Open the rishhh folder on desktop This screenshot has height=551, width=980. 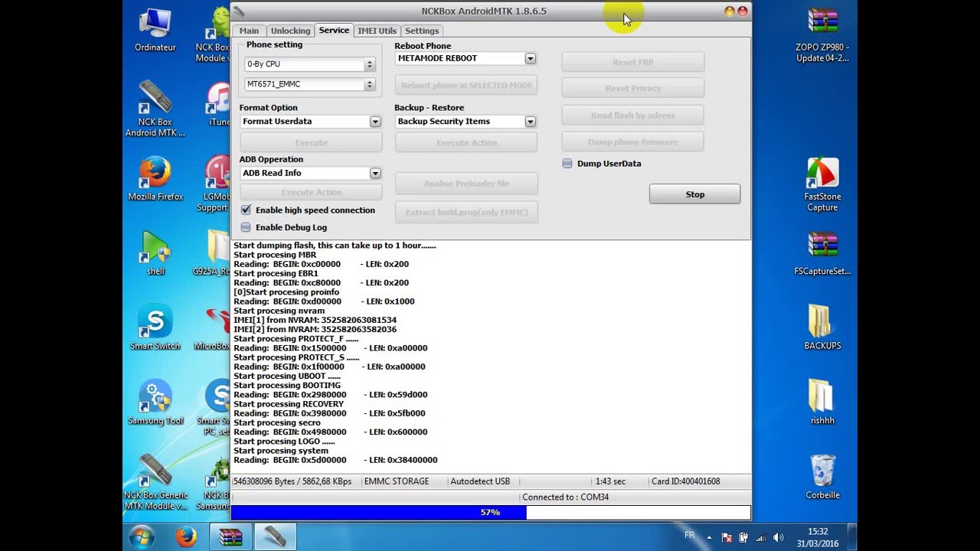(x=822, y=403)
